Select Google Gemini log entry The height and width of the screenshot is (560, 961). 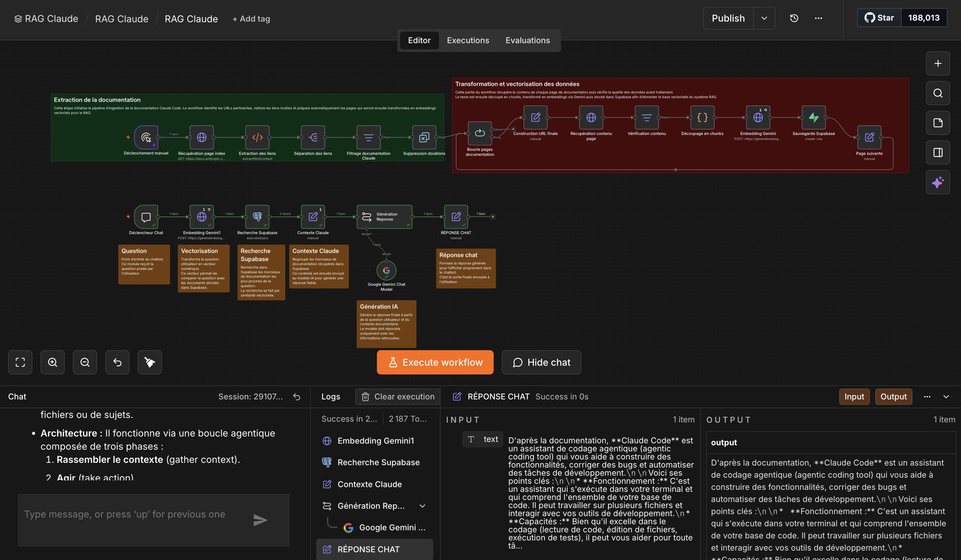(x=384, y=528)
